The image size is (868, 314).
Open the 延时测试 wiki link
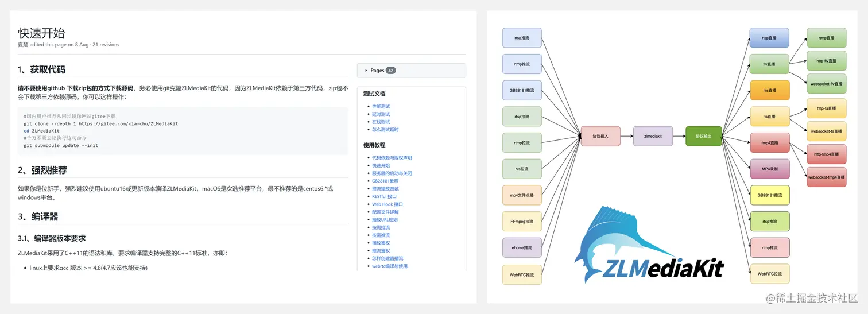point(381,114)
